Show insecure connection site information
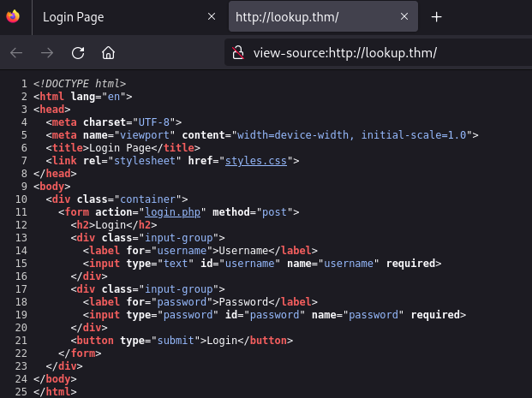The height and width of the screenshot is (398, 532). [239, 53]
